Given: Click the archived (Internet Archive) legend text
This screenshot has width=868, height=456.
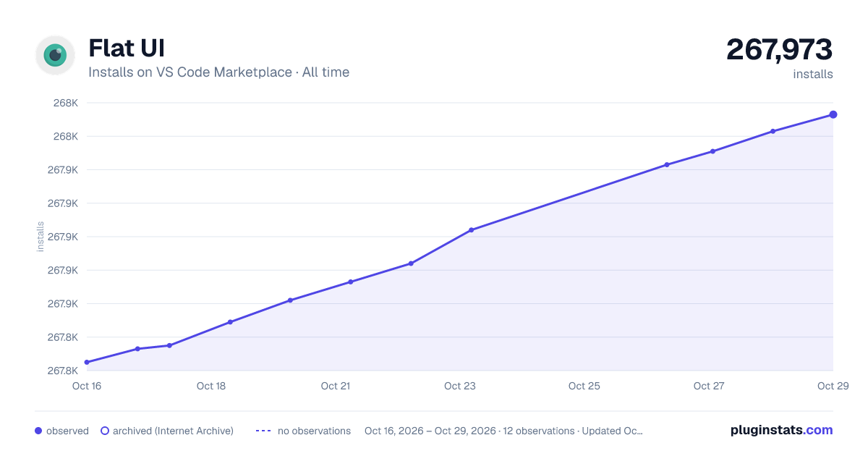Looking at the screenshot, I should point(173,431).
